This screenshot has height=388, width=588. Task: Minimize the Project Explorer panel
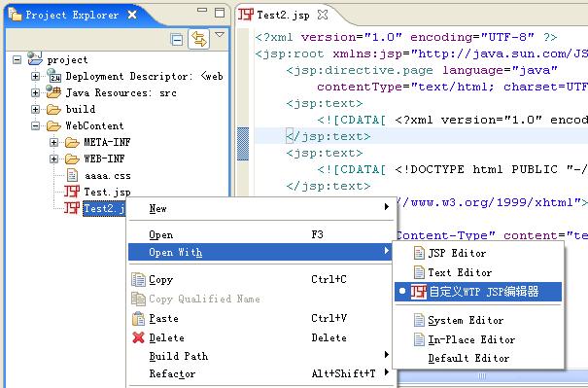coord(202,10)
